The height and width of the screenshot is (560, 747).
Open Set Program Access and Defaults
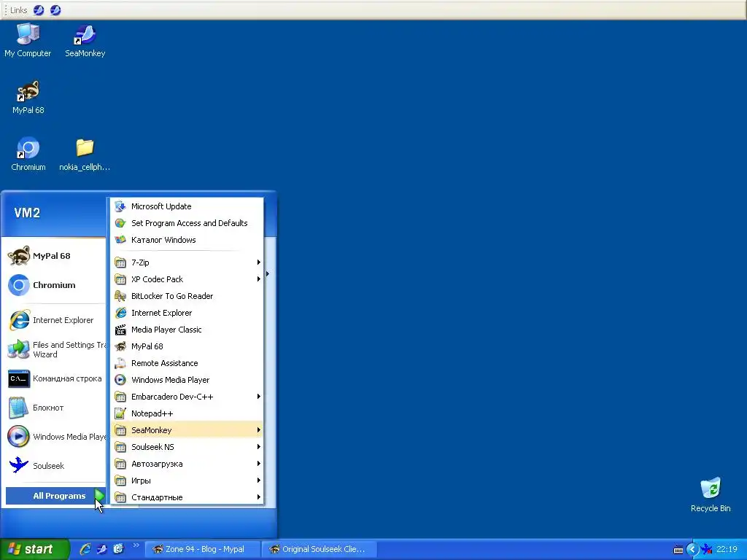pyautogui.click(x=187, y=223)
